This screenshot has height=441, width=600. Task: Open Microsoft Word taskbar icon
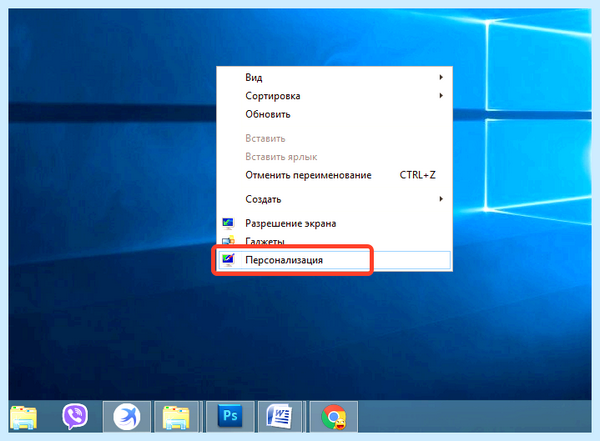[x=280, y=417]
